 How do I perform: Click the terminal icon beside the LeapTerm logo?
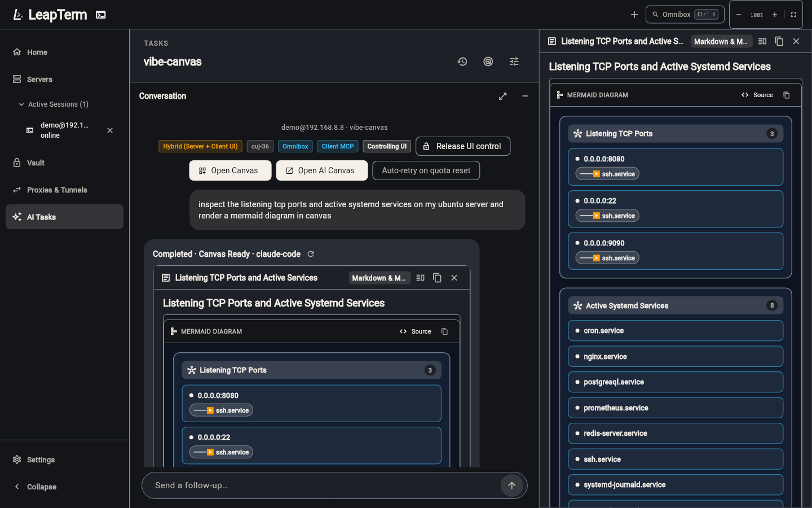[x=101, y=15]
